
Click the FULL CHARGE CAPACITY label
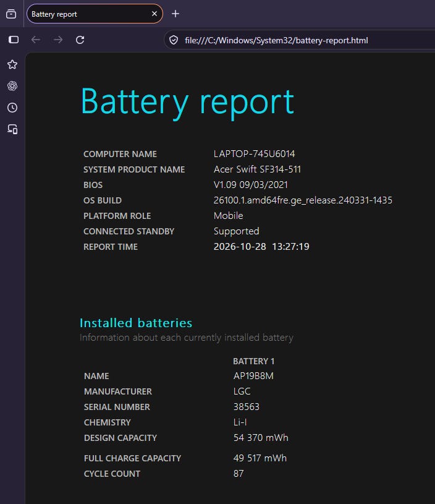coord(133,458)
